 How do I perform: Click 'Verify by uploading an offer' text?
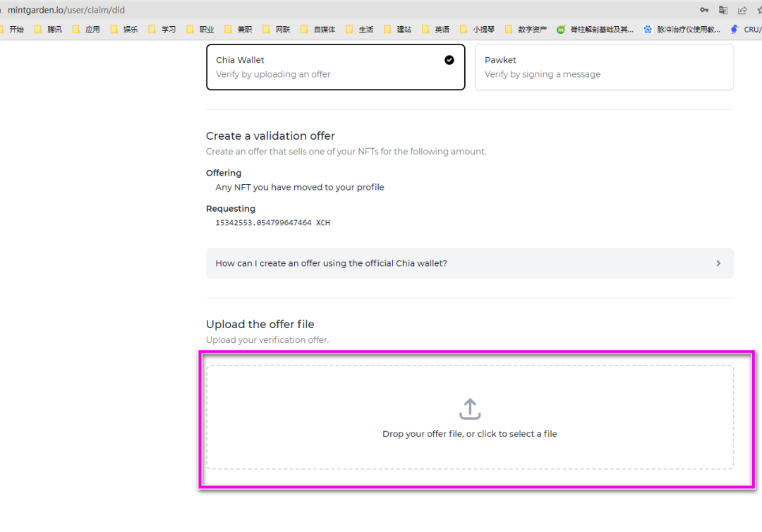tap(273, 74)
